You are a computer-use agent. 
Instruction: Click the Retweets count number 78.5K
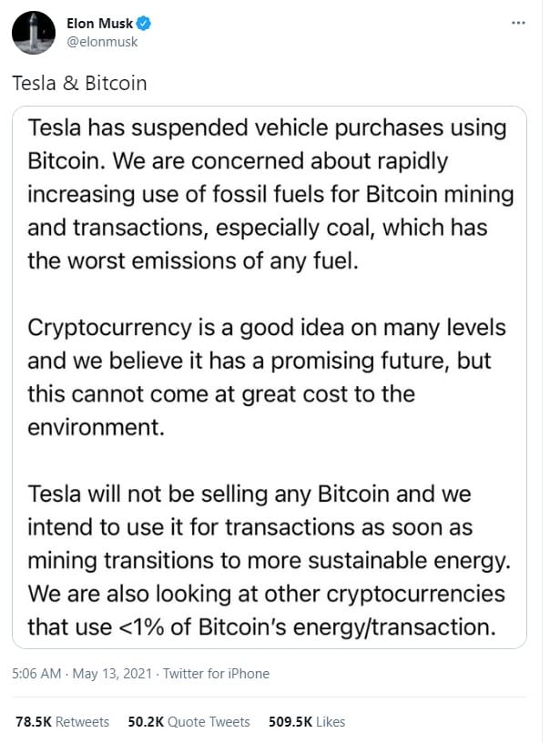[x=33, y=722]
